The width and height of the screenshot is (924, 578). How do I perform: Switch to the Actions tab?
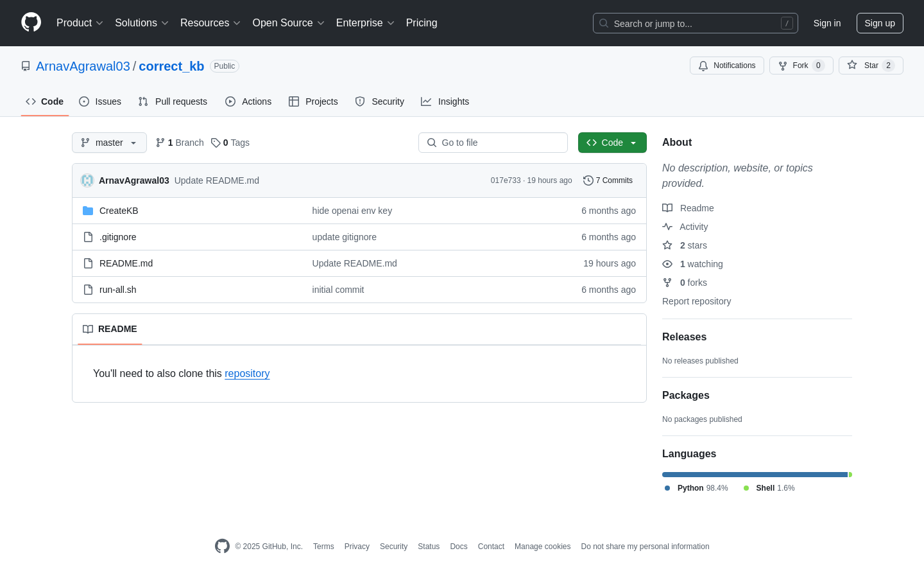pos(248,101)
